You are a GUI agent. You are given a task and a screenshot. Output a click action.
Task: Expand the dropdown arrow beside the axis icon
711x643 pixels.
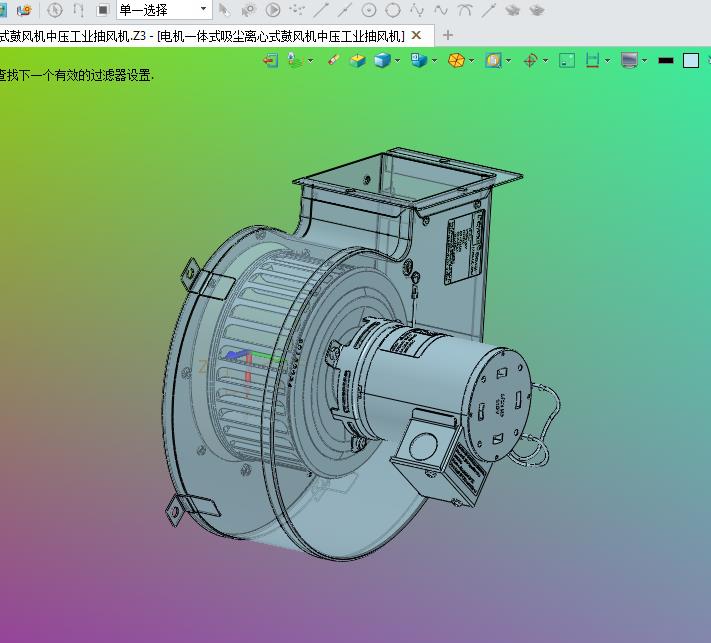click(x=311, y=60)
